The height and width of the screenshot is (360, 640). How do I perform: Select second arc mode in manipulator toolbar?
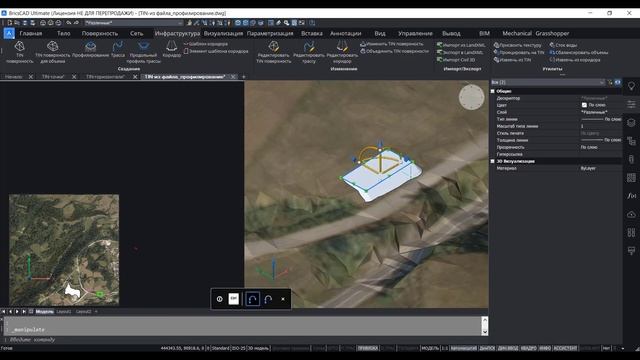click(268, 299)
